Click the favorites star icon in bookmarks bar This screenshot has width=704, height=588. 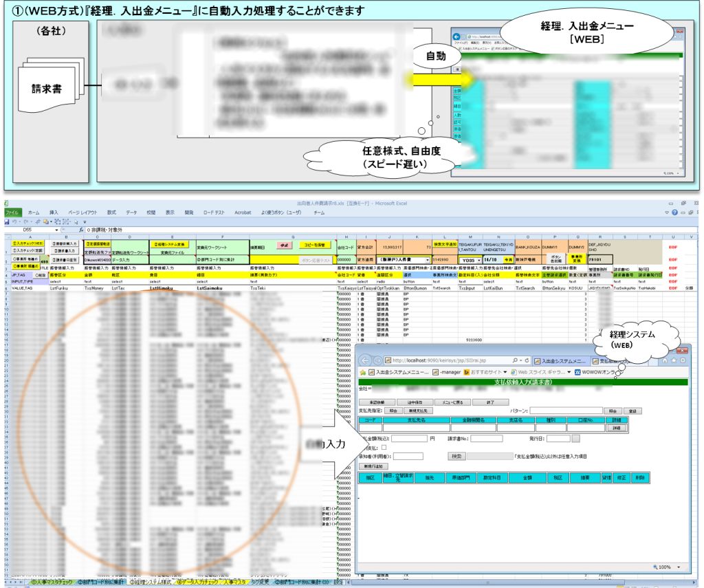click(362, 372)
